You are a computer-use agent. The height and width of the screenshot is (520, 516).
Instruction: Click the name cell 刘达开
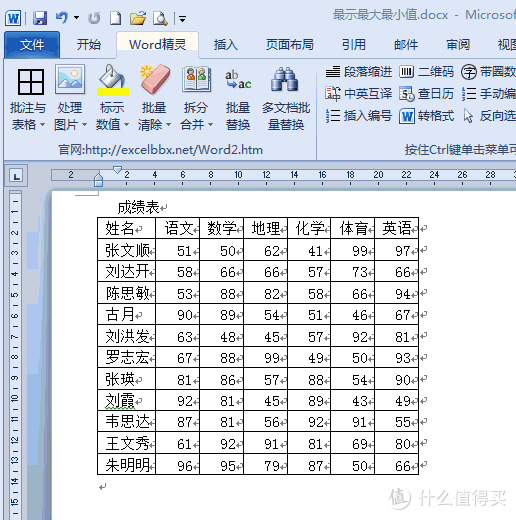pos(126,271)
